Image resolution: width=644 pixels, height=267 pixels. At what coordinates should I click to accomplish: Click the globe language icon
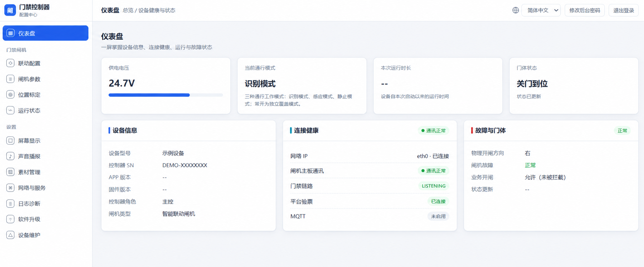tap(516, 10)
